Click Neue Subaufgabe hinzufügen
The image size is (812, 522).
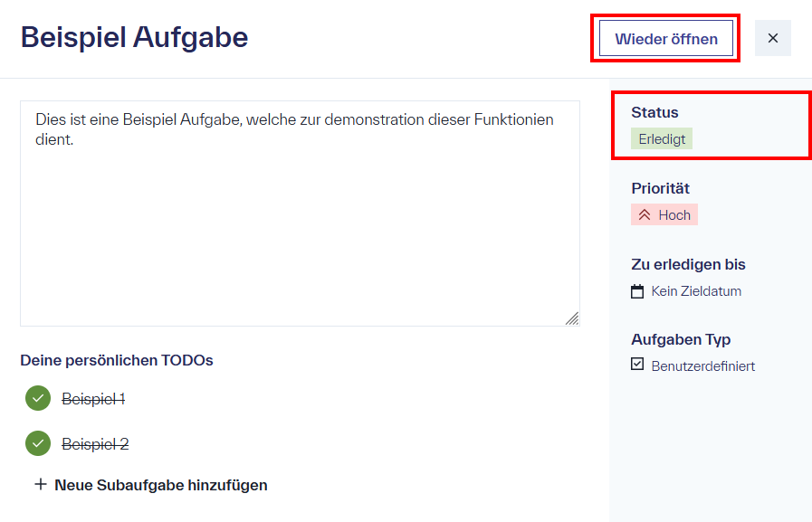161,485
